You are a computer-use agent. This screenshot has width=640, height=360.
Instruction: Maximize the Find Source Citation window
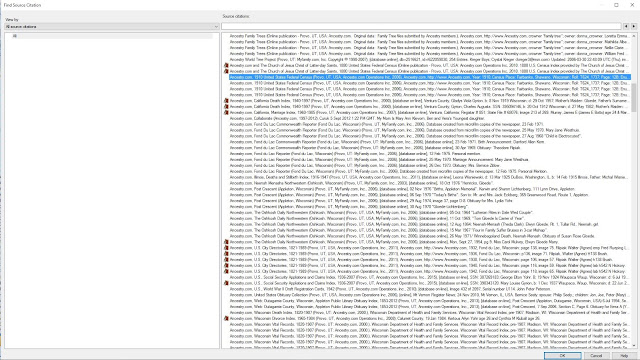616,5
